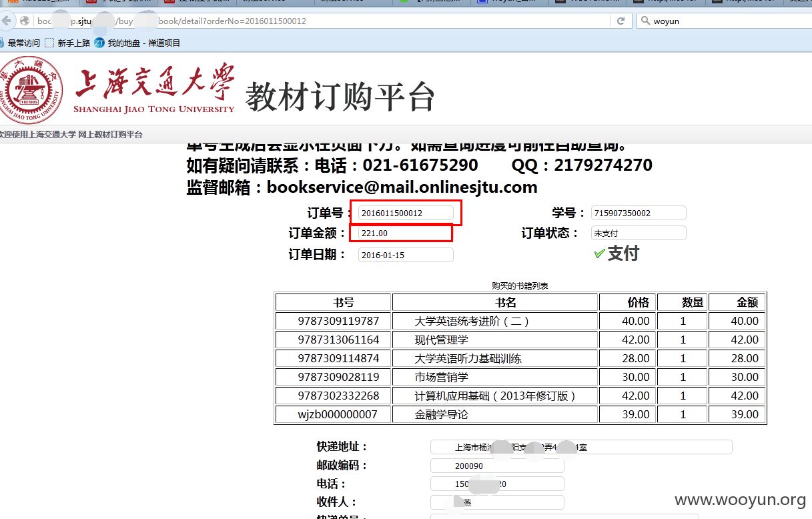The height and width of the screenshot is (519, 812).
Task: Click book number 9787309119787
Action: [338, 321]
